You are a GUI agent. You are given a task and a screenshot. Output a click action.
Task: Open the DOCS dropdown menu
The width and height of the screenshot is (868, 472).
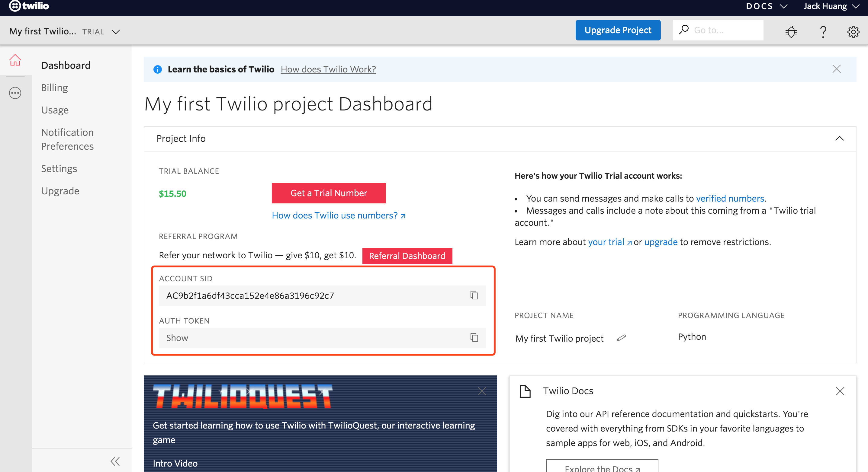pyautogui.click(x=766, y=6)
